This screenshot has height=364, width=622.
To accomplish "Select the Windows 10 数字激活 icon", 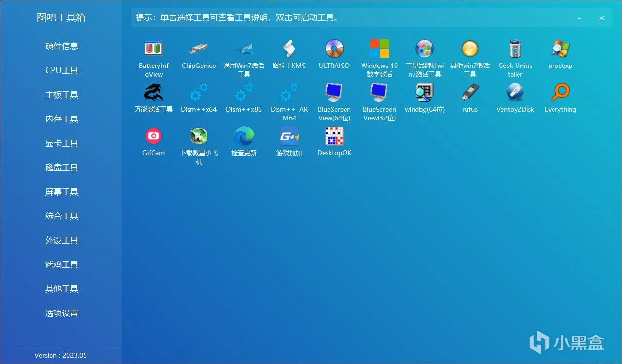I will (x=380, y=49).
